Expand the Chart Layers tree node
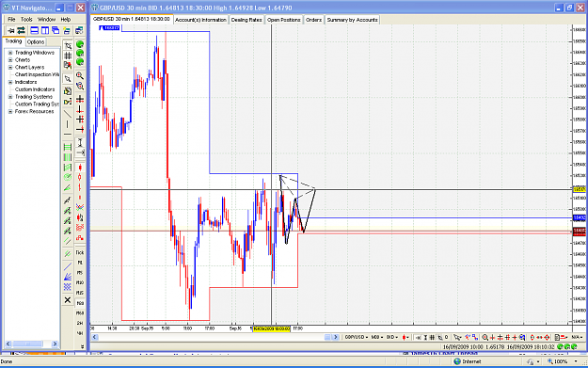The width and height of the screenshot is (588, 368). click(x=10, y=67)
